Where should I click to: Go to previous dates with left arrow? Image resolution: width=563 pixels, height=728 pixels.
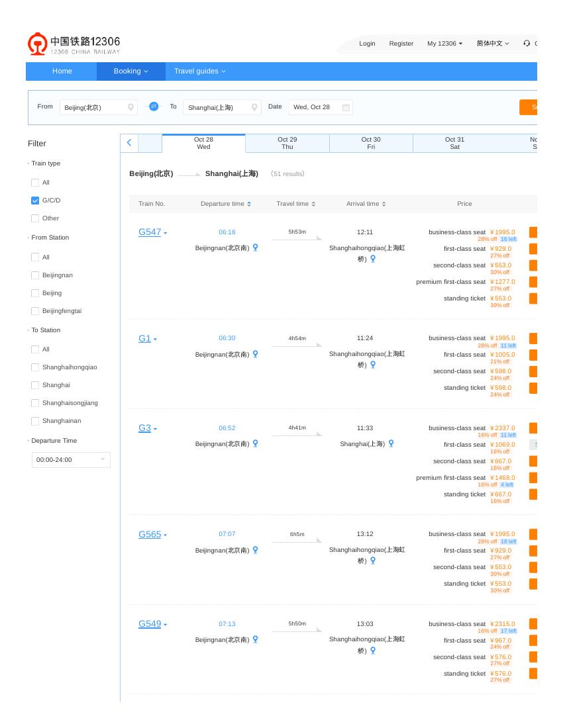(x=129, y=143)
